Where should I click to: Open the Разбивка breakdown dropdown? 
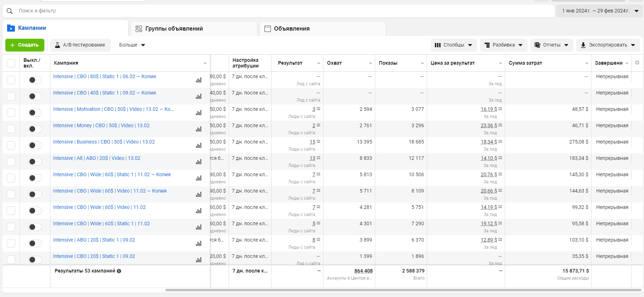tap(504, 45)
